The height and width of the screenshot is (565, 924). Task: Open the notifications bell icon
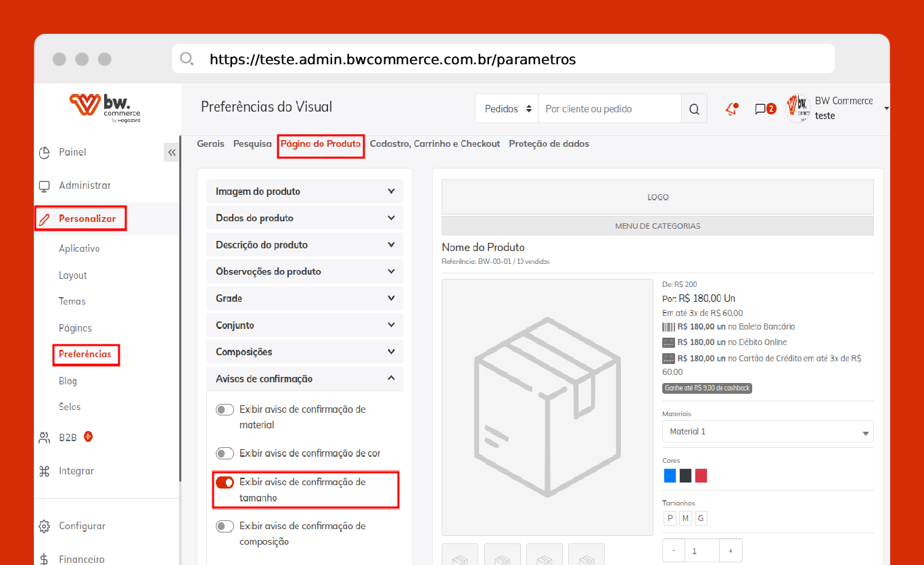click(731, 109)
